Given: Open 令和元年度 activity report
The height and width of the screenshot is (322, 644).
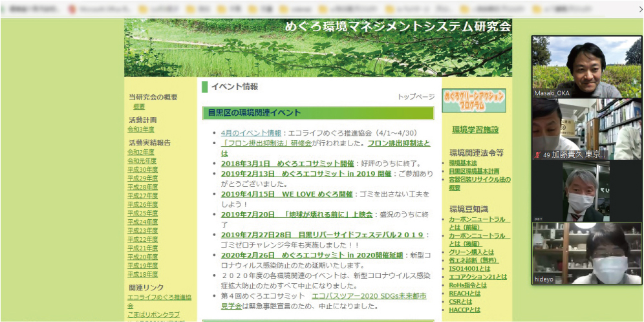Looking at the screenshot, I should (x=142, y=160).
